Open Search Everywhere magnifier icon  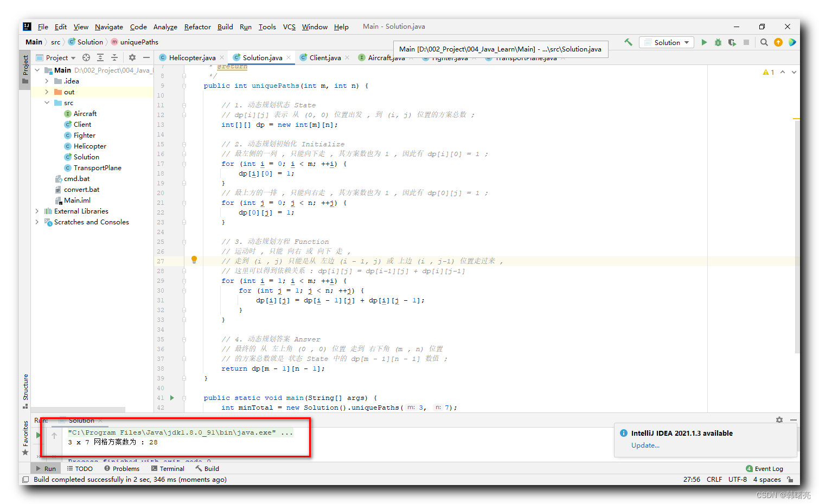coord(764,42)
